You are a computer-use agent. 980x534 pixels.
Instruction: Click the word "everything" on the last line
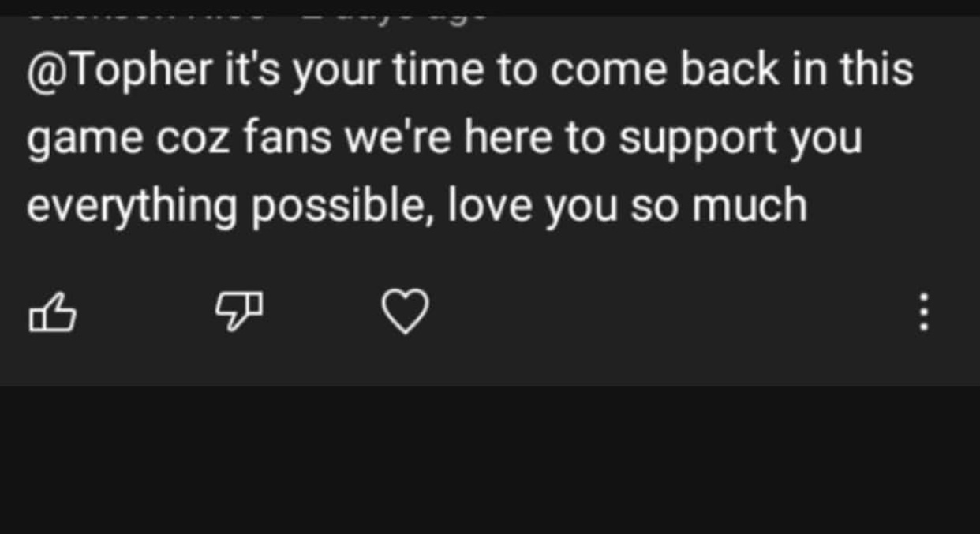(132, 207)
